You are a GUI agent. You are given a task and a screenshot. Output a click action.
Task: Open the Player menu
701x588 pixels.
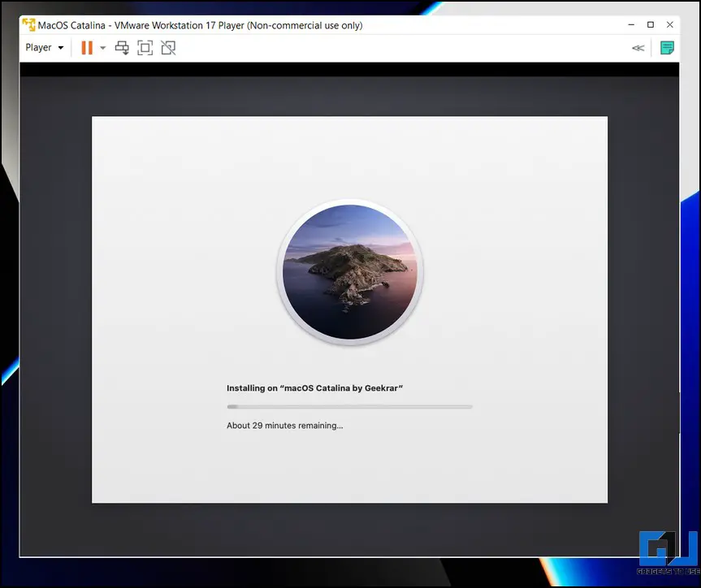(38, 48)
